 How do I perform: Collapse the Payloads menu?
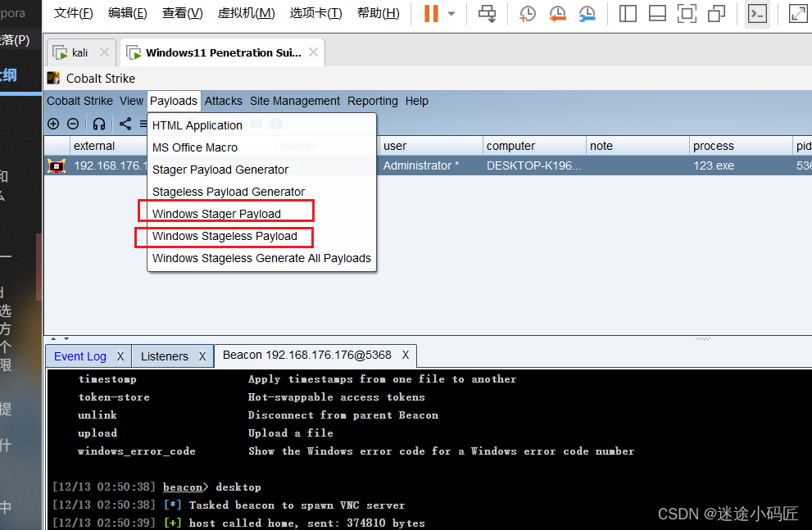pos(174,101)
